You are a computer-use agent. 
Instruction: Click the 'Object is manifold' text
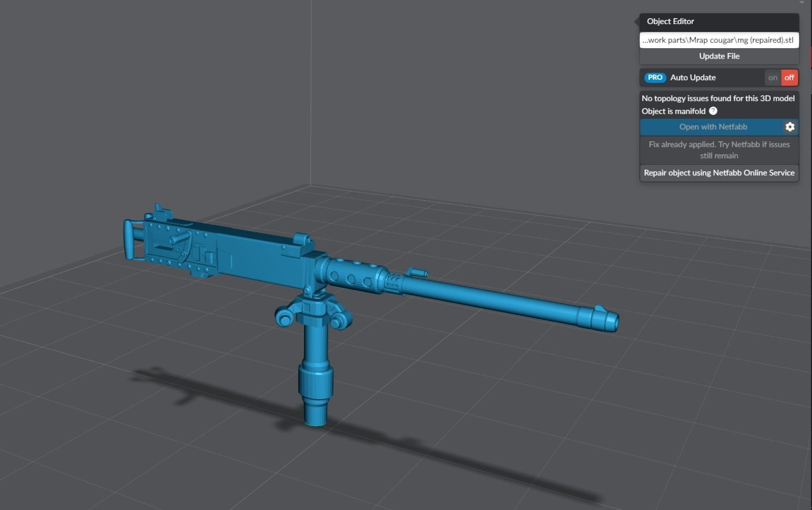[x=673, y=111]
